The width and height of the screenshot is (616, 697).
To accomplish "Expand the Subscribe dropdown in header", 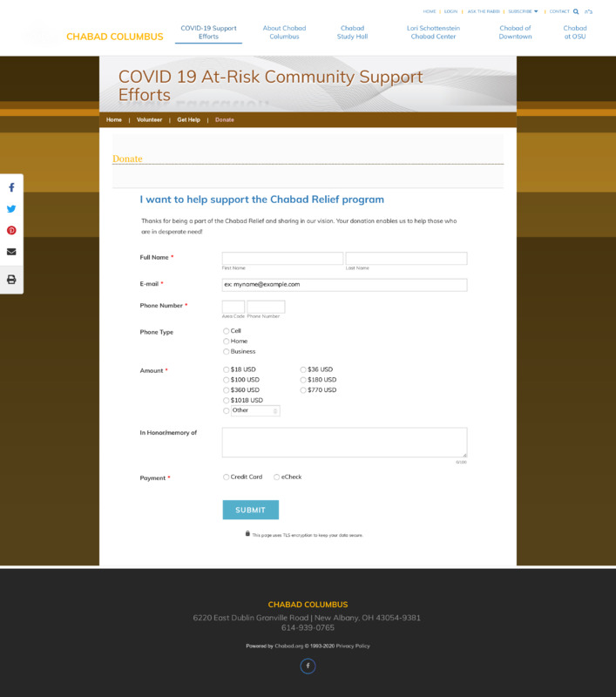I will [523, 11].
